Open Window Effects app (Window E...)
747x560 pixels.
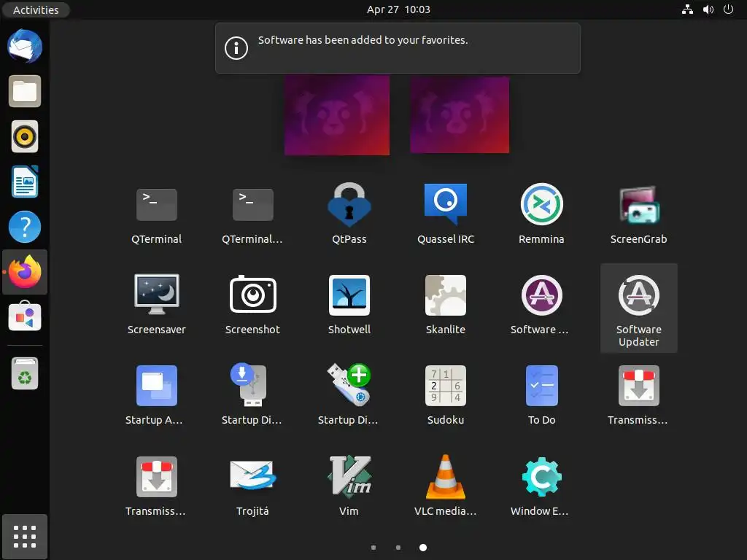(x=542, y=486)
